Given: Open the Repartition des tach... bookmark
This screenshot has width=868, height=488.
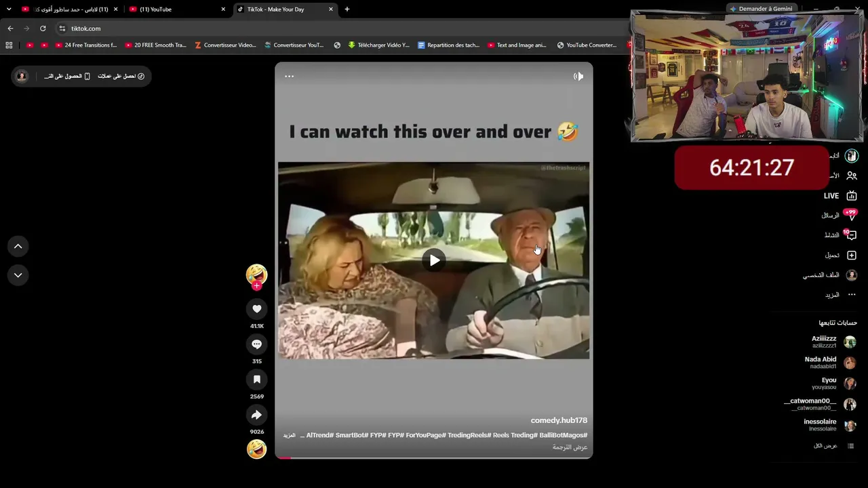Looking at the screenshot, I should click(x=449, y=45).
